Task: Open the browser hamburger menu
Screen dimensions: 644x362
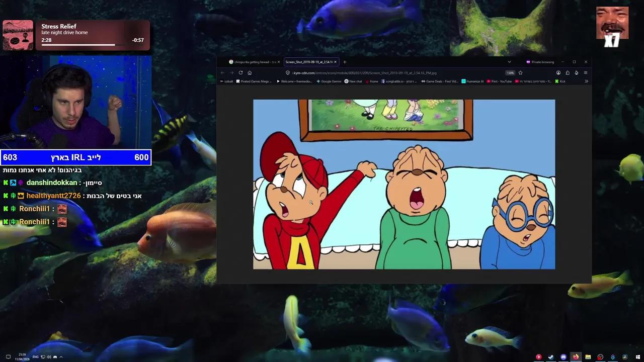Action: [x=585, y=73]
